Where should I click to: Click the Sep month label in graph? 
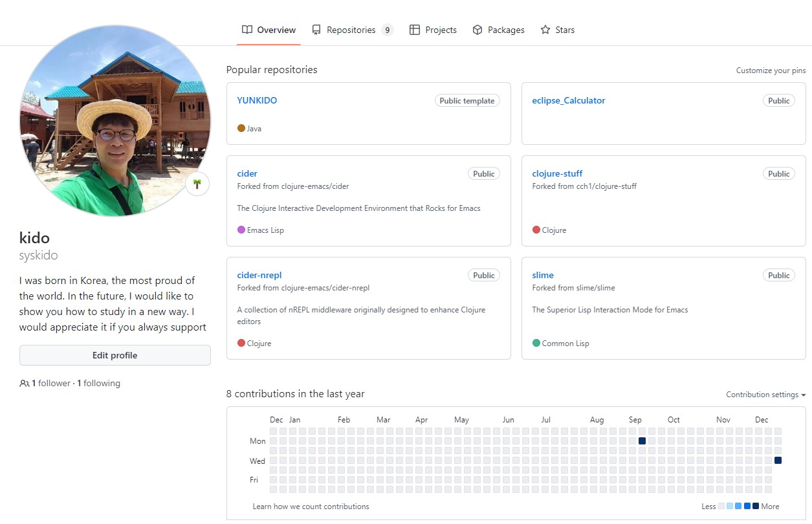[635, 420]
